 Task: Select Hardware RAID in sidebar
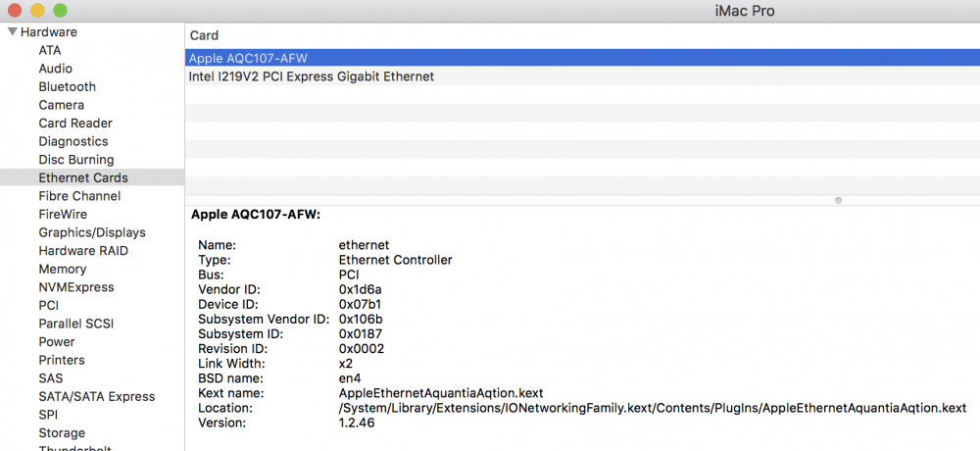point(83,250)
